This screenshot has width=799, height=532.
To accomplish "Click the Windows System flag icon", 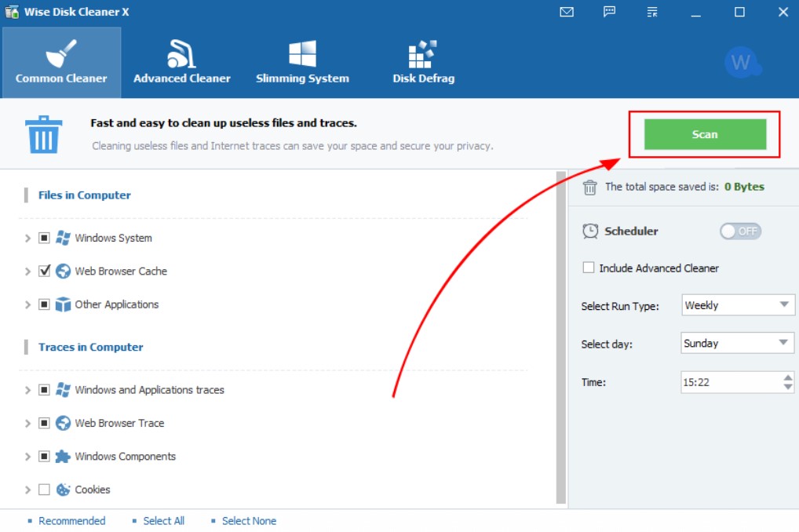I will point(63,238).
